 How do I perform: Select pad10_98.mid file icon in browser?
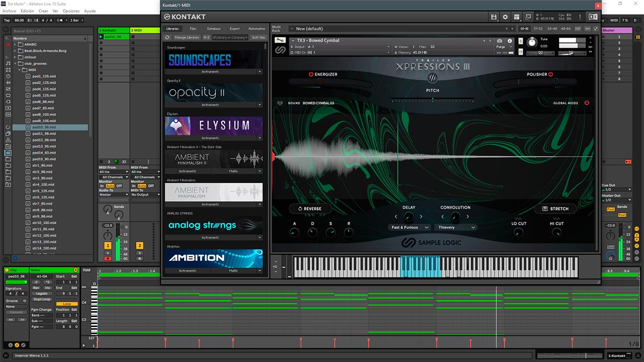pyautogui.click(x=27, y=127)
